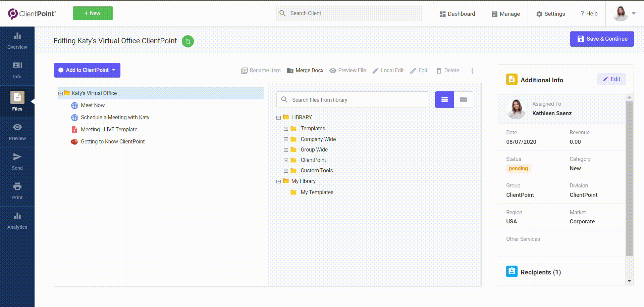Viewport: 644px width, 307px height.
Task: Click the date value 08/07/2020
Action: click(521, 142)
